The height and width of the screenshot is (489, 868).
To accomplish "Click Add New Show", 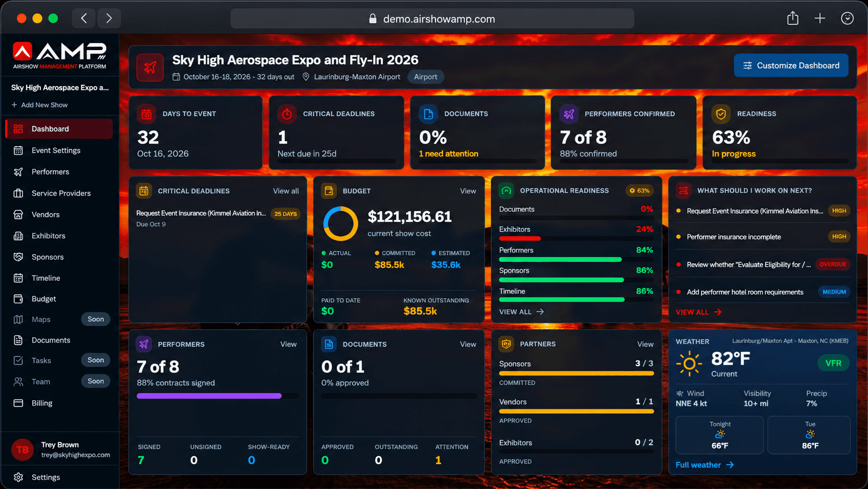I will coord(39,105).
